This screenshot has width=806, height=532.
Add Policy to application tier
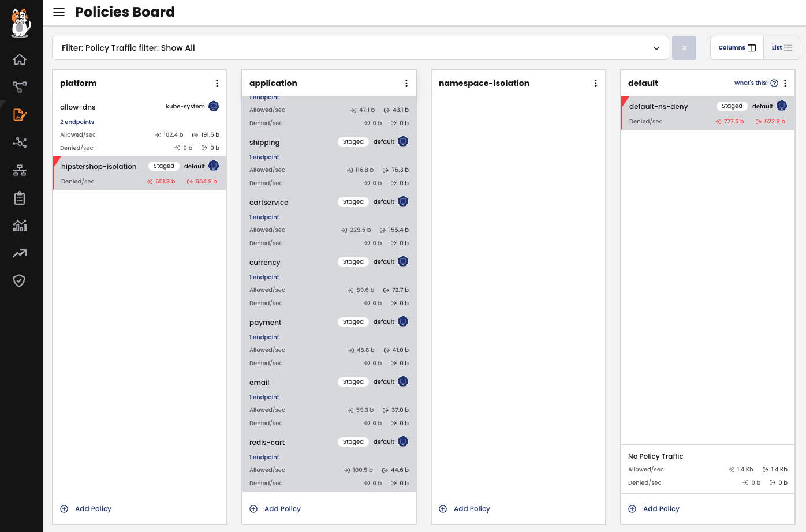pyautogui.click(x=275, y=509)
